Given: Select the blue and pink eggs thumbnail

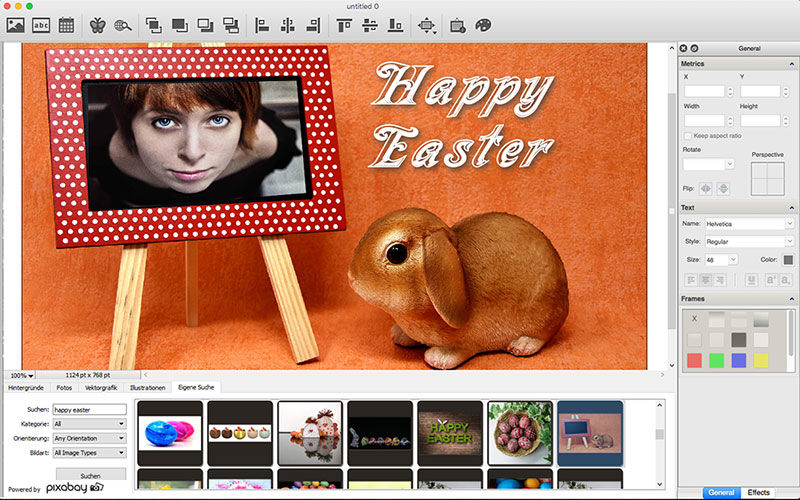Looking at the screenshot, I should coord(170,433).
